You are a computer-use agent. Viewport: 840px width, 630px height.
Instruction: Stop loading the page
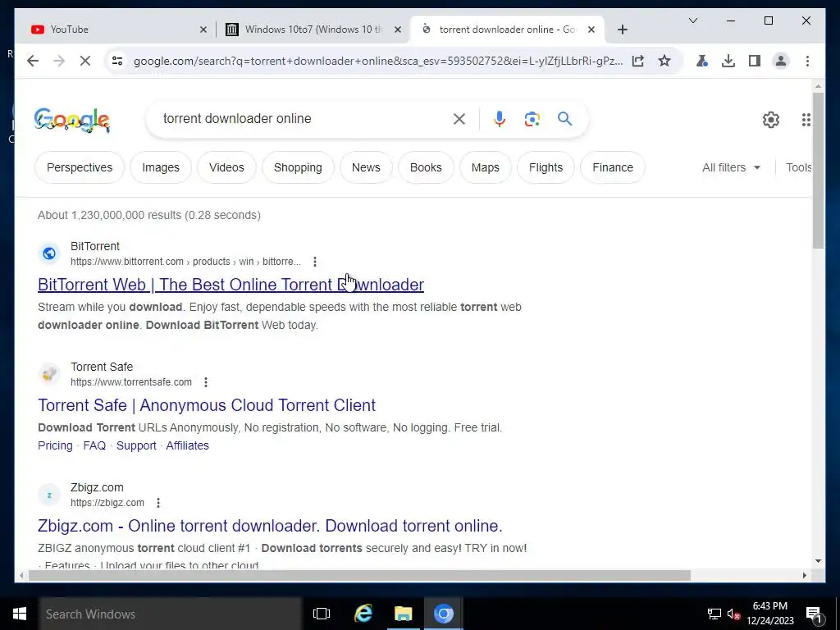point(85,61)
